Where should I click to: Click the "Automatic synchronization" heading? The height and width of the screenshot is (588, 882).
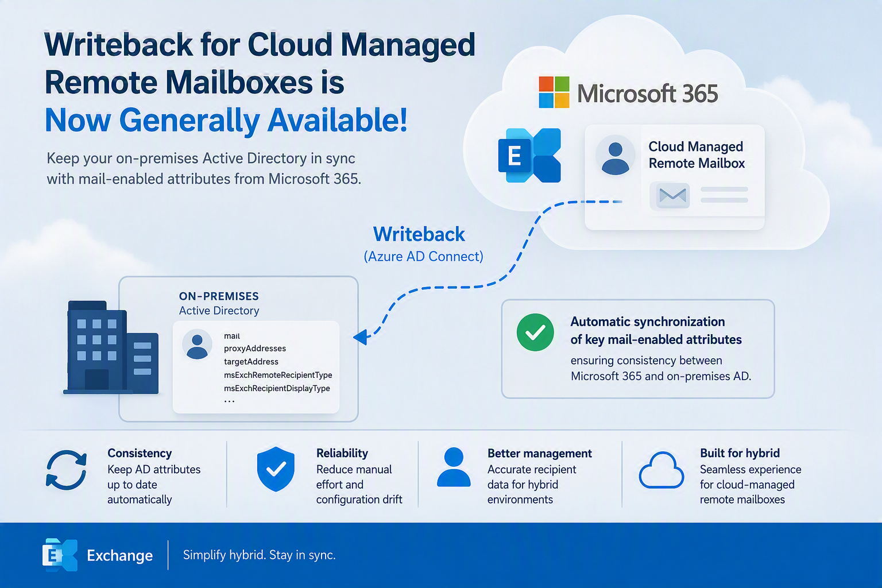pyautogui.click(x=648, y=322)
